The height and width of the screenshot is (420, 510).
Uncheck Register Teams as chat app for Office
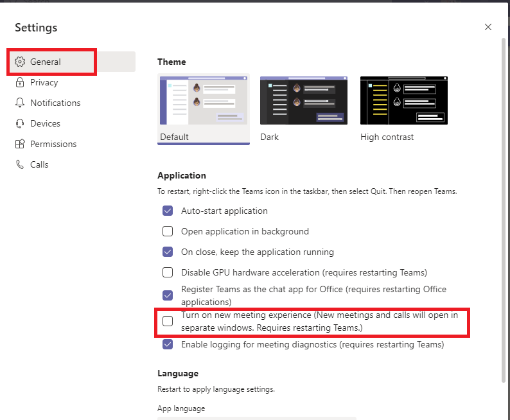[168, 295]
